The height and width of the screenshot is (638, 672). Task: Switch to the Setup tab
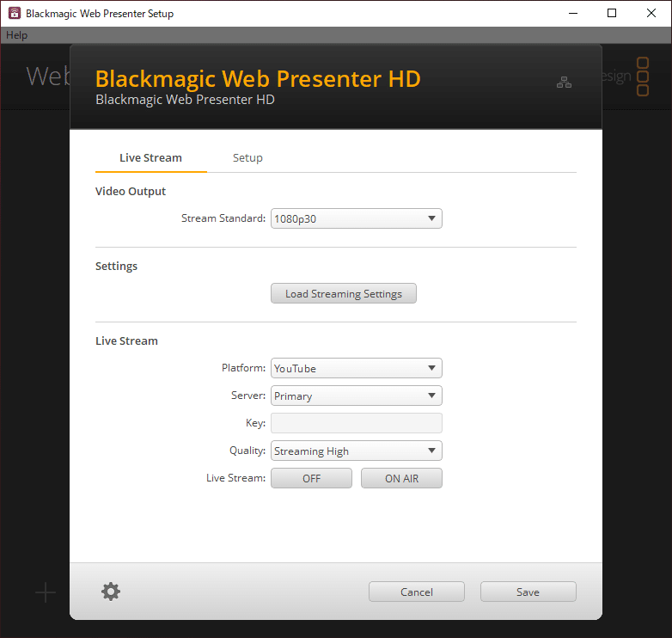(247, 158)
